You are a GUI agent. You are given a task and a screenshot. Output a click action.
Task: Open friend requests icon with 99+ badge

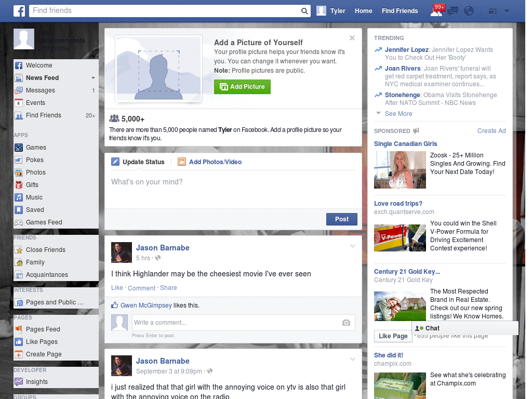[436, 11]
